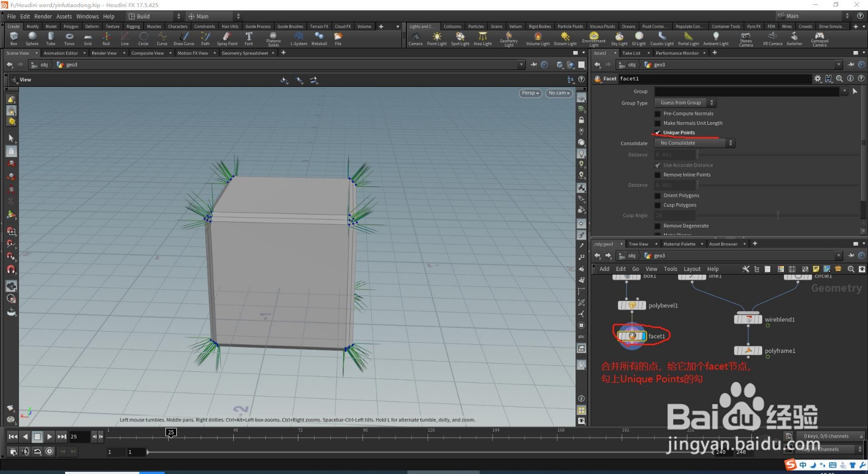Image resolution: width=868 pixels, height=474 pixels.
Task: Switch to Animation Editor tab
Action: pos(61,53)
